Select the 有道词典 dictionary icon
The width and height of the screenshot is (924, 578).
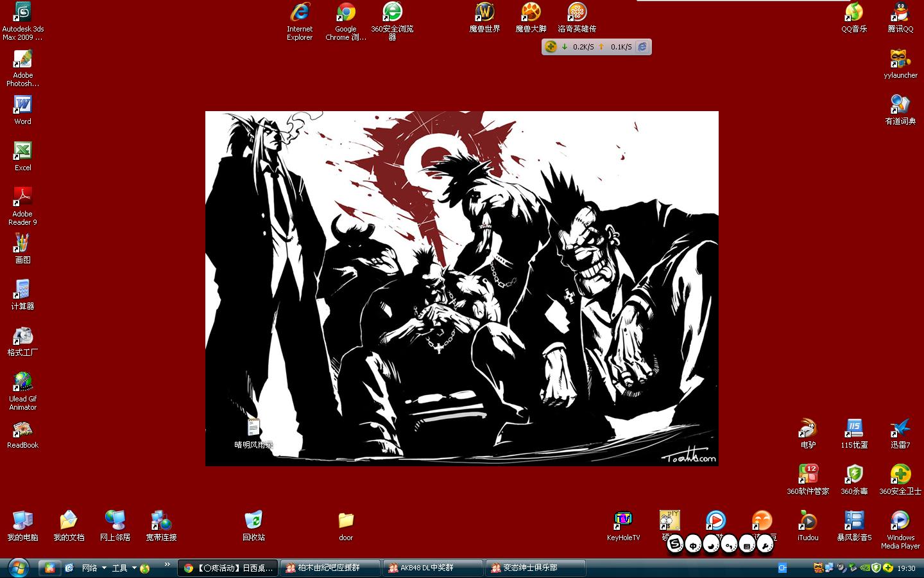[x=900, y=110]
